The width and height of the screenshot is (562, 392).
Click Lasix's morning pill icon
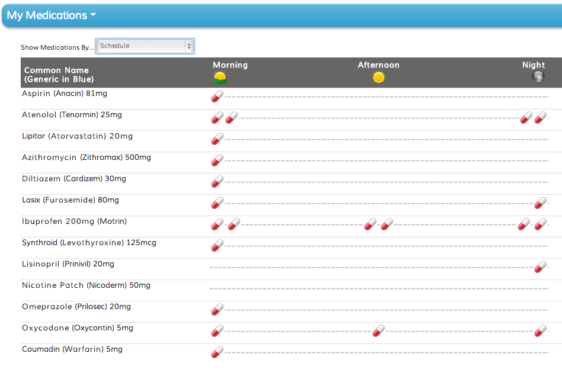point(217,203)
